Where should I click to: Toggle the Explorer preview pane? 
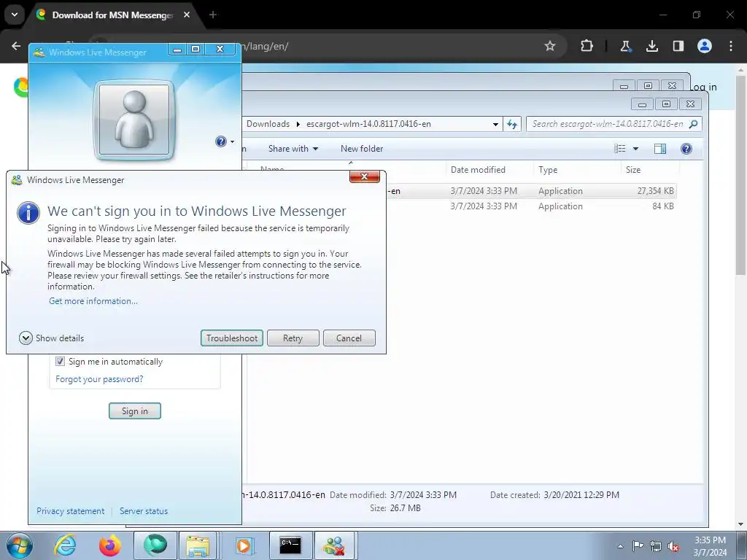click(x=659, y=149)
